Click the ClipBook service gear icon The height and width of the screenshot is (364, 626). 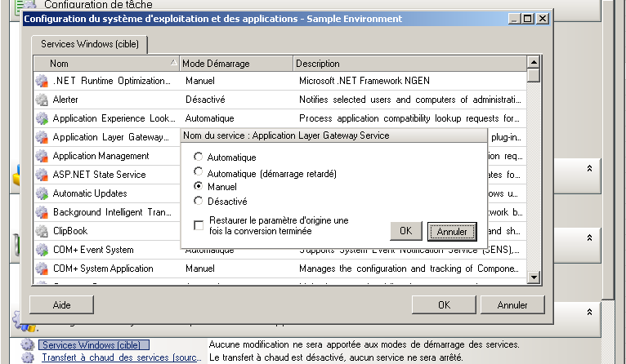tap(42, 231)
